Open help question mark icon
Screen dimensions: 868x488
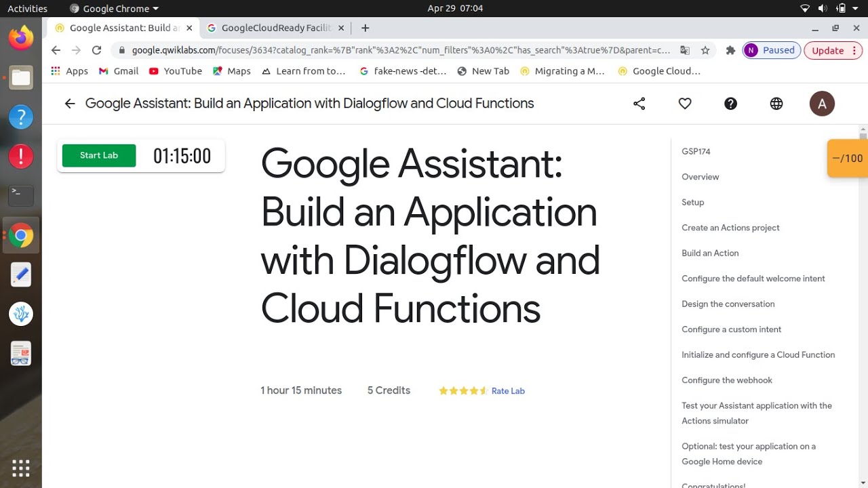coord(730,104)
